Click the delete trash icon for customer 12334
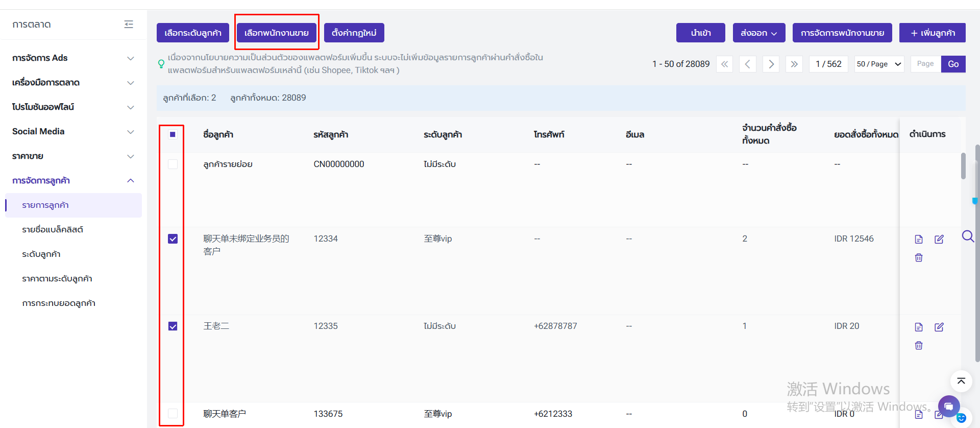Screen dimensions: 980x428 [918, 258]
